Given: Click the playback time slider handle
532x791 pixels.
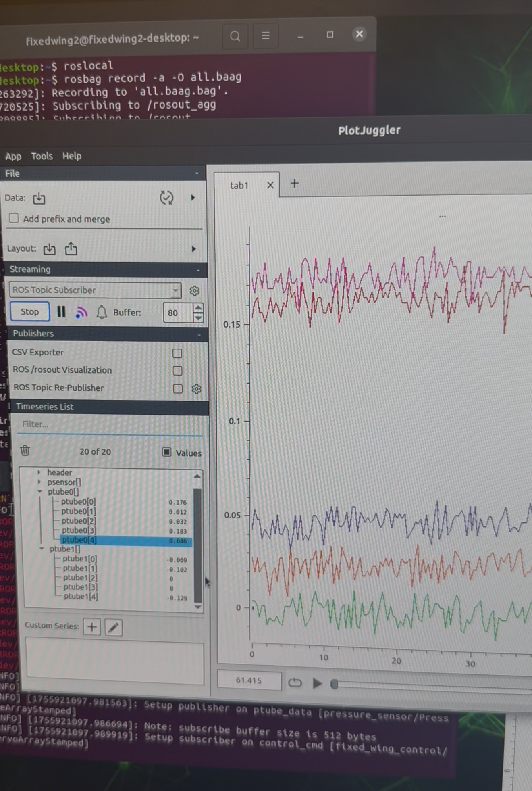Looking at the screenshot, I should (334, 684).
